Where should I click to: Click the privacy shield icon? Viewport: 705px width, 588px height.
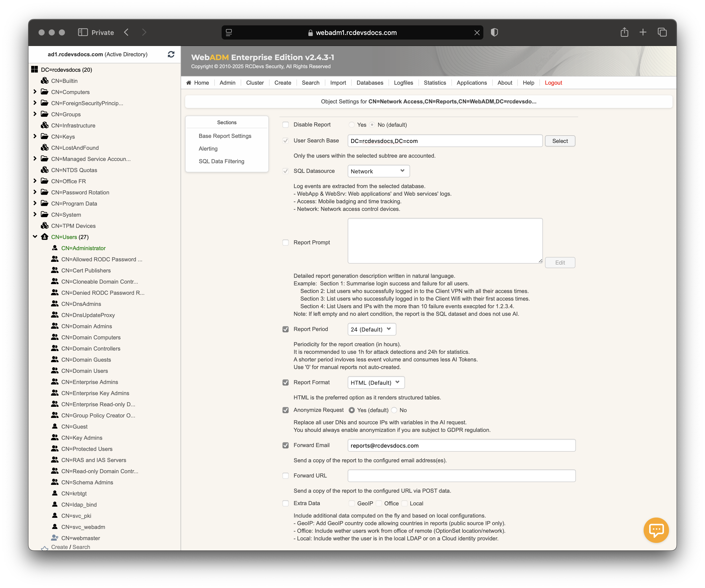tap(494, 32)
